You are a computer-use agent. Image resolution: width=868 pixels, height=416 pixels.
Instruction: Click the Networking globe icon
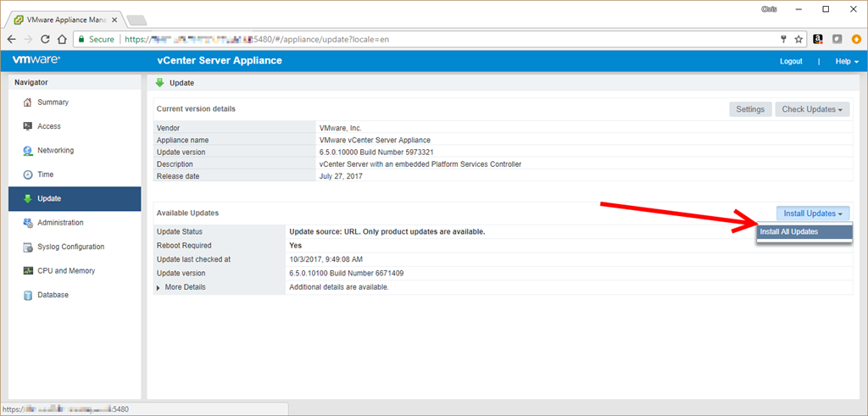tap(28, 151)
